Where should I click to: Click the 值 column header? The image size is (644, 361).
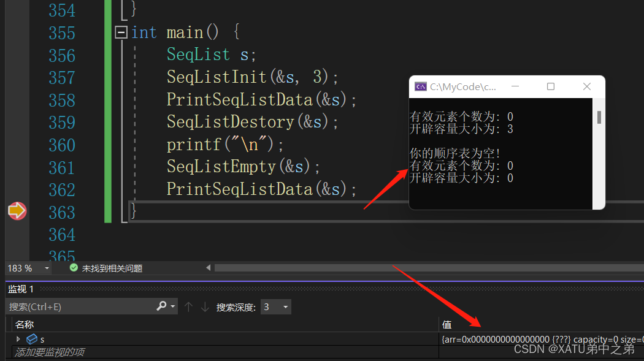click(447, 325)
